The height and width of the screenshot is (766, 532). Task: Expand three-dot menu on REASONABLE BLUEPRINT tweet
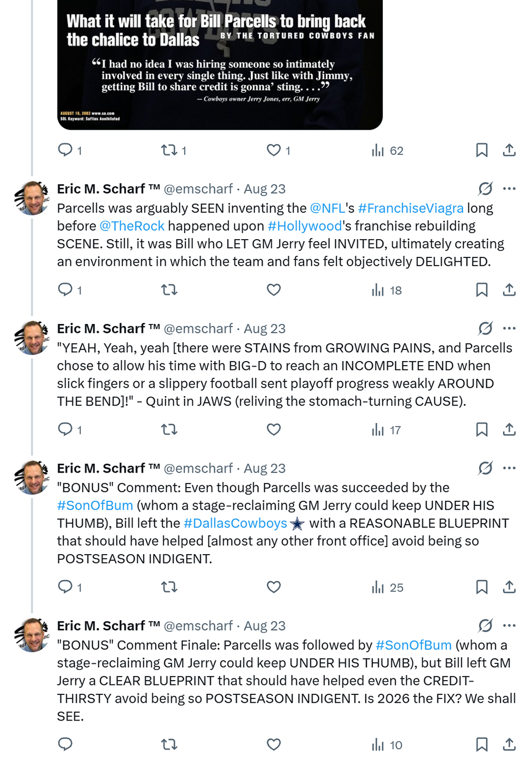(x=509, y=468)
